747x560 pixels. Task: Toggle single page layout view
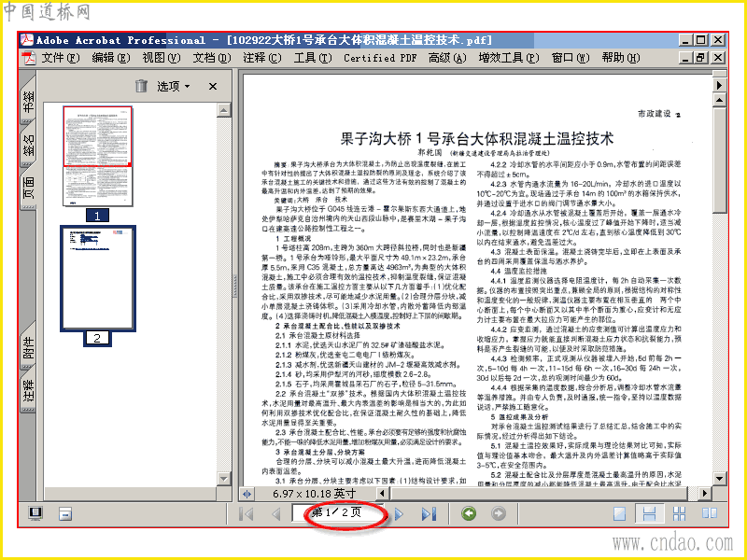[619, 513]
